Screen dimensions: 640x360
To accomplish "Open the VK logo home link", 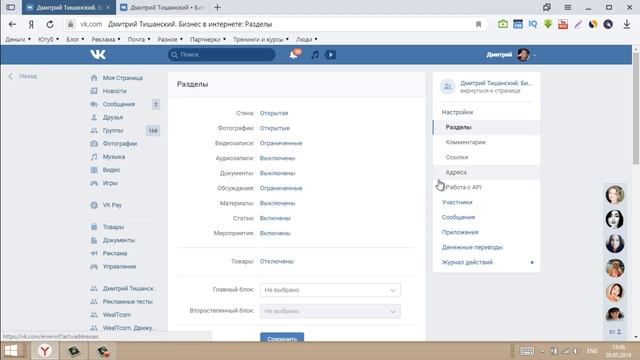I will tap(98, 54).
